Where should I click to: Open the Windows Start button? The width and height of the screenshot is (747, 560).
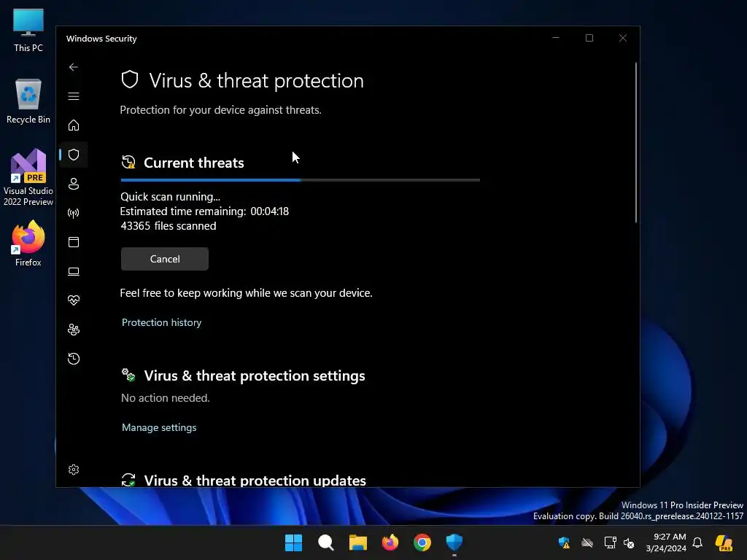click(293, 542)
